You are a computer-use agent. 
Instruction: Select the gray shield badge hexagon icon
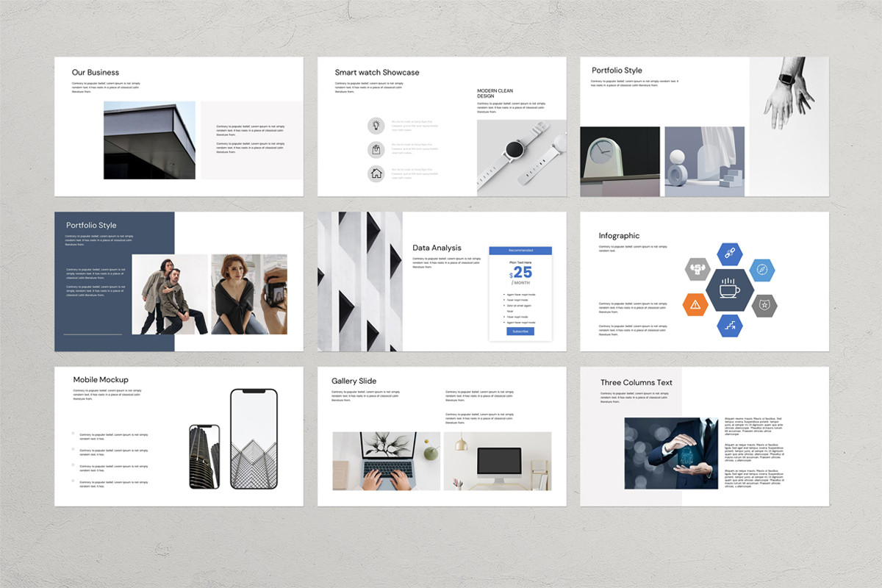pos(764,304)
